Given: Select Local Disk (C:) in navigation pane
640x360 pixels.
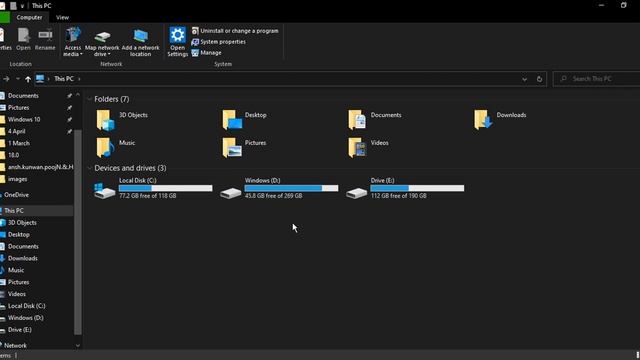Looking at the screenshot, I should [27, 306].
